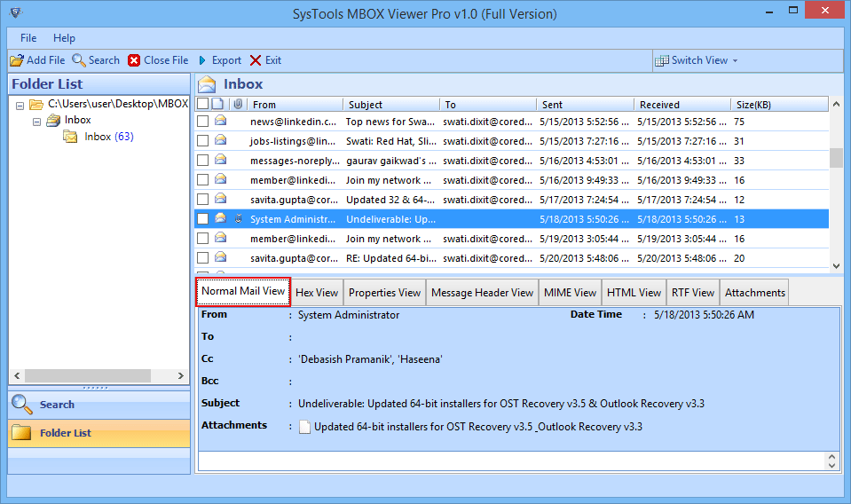Image resolution: width=851 pixels, height=504 pixels.
Task: Toggle the select-all checkbox in header
Action: [202, 104]
